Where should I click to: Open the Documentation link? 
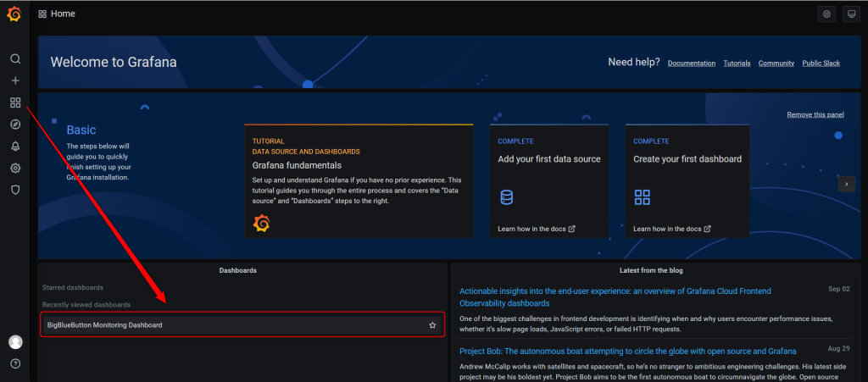point(692,63)
